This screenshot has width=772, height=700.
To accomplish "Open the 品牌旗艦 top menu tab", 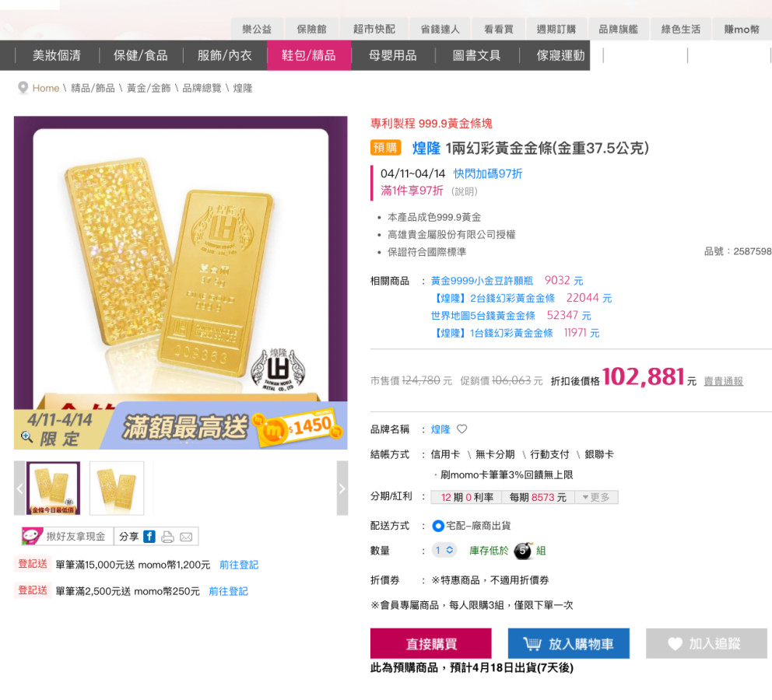I will point(618,29).
